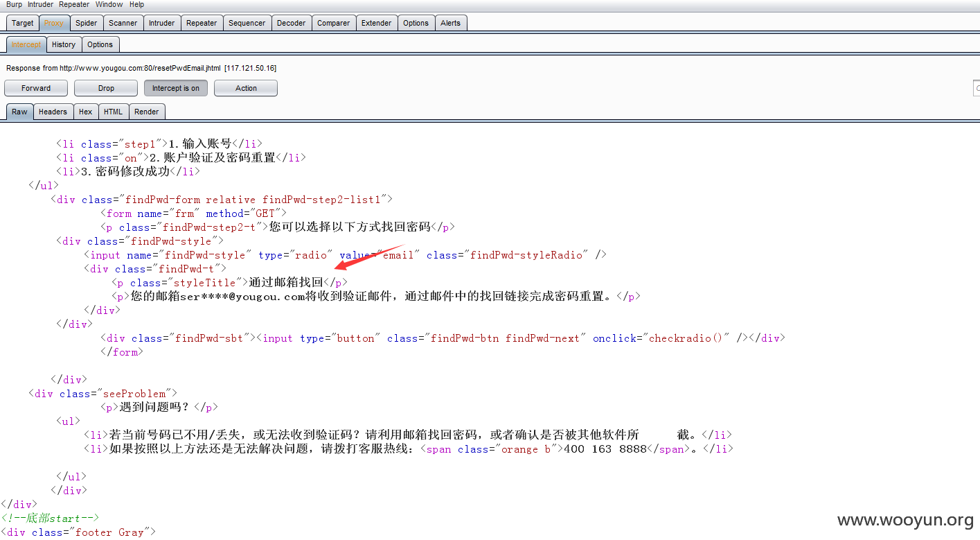This screenshot has width=980, height=540.
Task: Click the '3.密码修改成功' list item line
Action: click(x=128, y=172)
